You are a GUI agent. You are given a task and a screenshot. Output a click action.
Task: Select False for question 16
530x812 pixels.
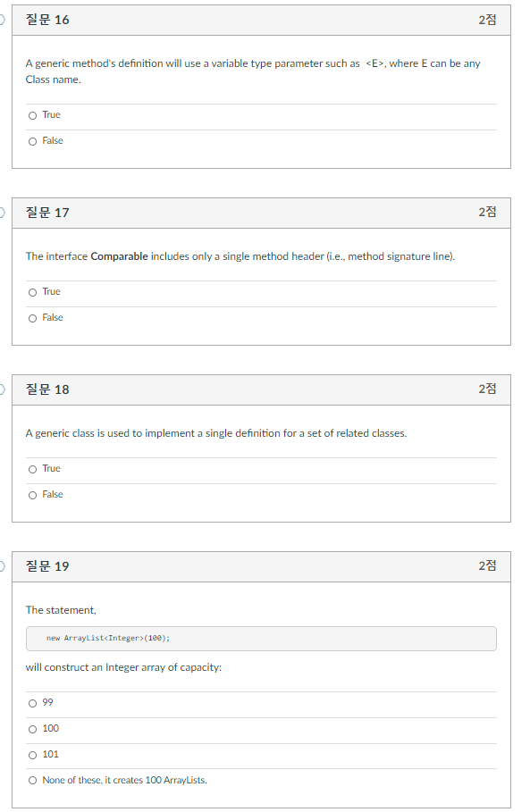(x=32, y=140)
